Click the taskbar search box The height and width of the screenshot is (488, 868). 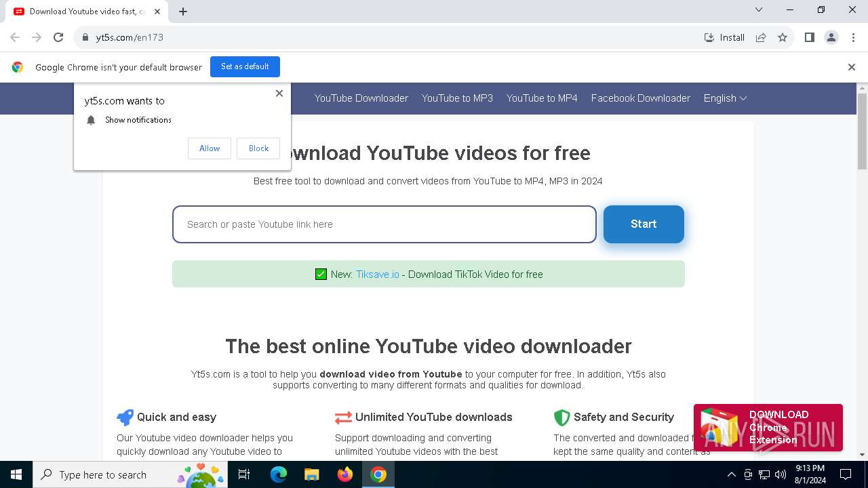[x=131, y=474]
